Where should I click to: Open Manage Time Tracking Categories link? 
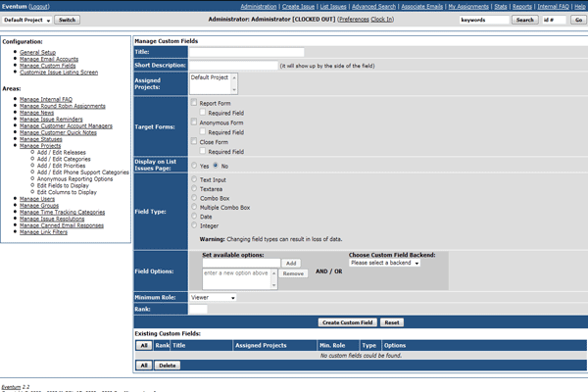[62, 212]
